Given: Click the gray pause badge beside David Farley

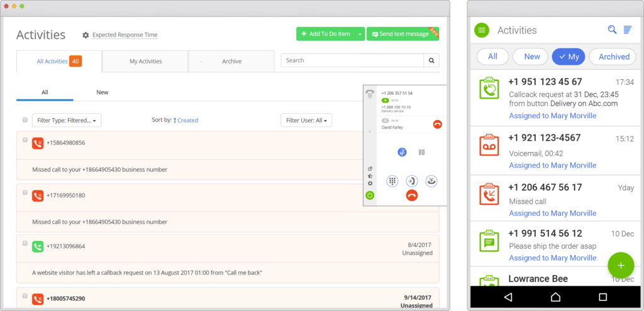Looking at the screenshot, I should [385, 121].
